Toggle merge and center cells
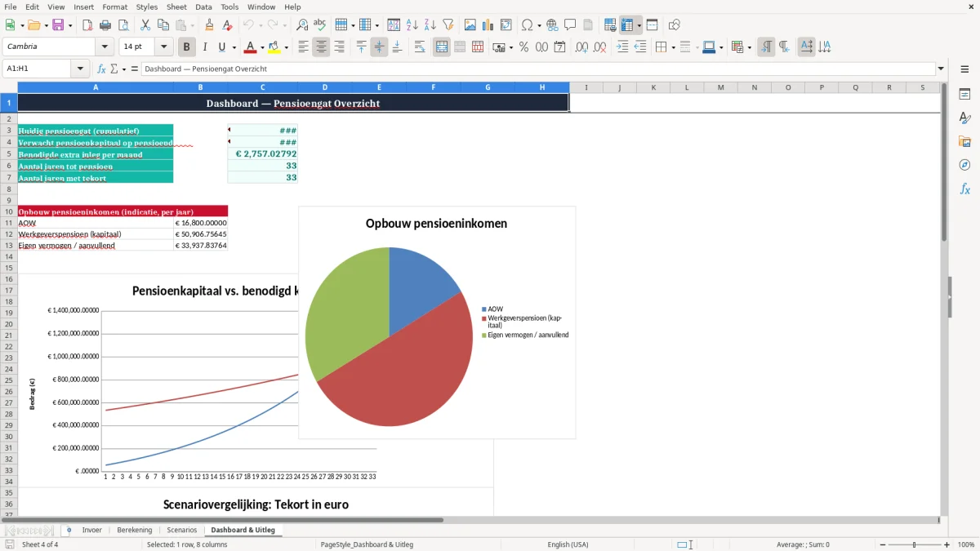The height and width of the screenshot is (551, 980). coord(442,47)
